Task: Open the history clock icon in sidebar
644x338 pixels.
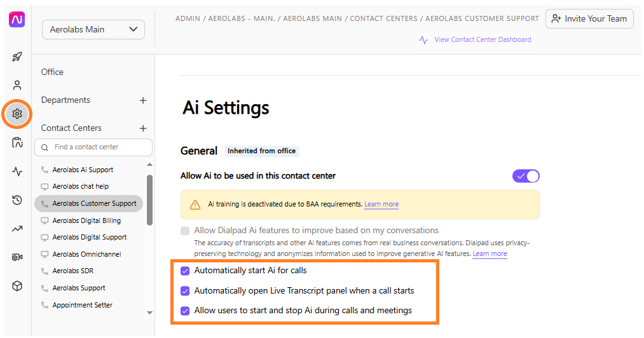Action: (x=17, y=200)
